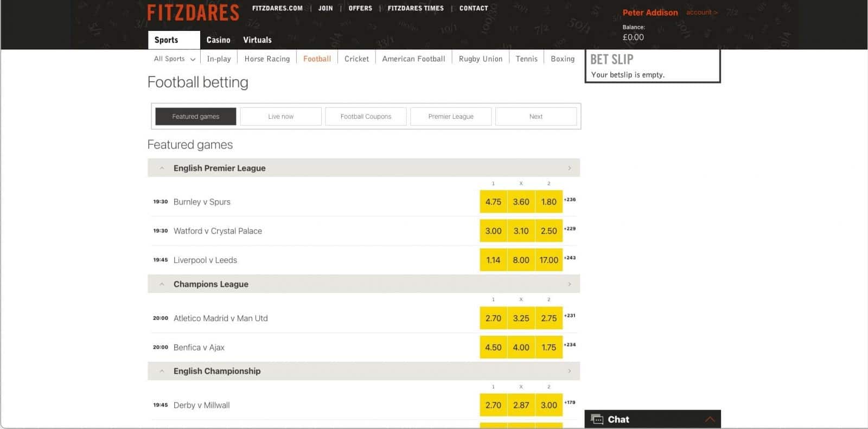Click the Fitzdares logo
868x429 pixels.
point(193,13)
